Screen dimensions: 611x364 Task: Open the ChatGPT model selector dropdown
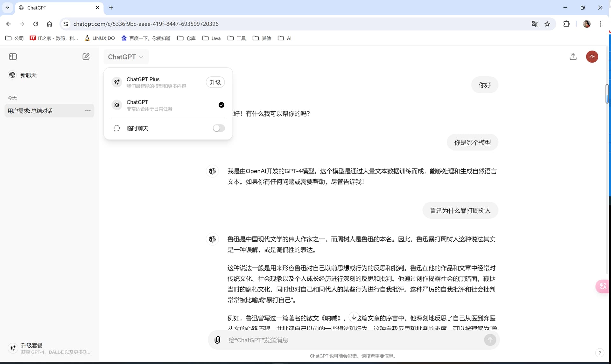[x=126, y=57]
